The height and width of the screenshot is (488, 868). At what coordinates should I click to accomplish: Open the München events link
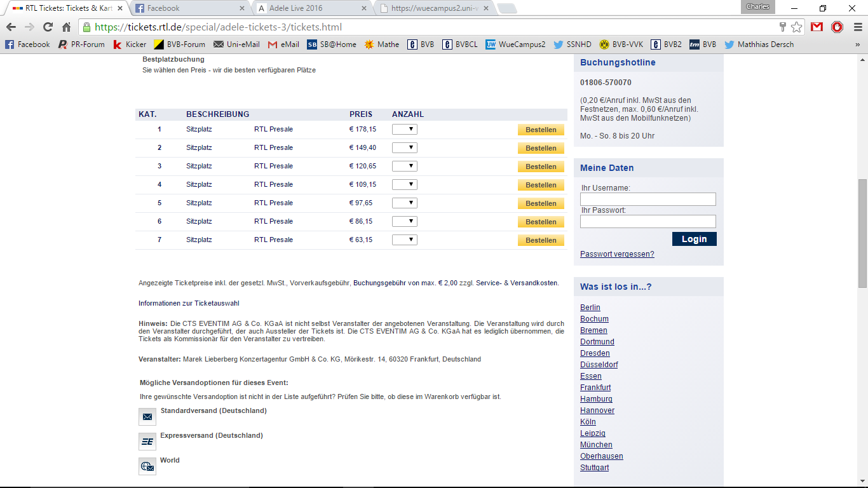point(596,445)
